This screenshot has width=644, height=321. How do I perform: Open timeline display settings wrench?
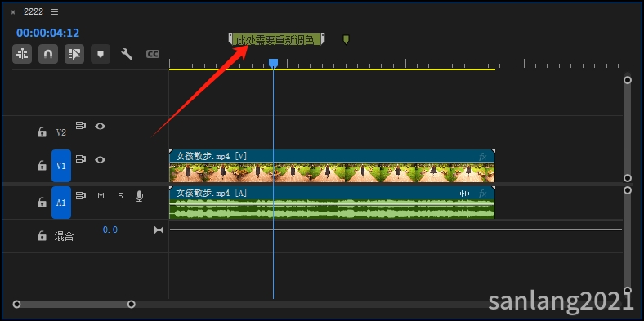coord(127,54)
